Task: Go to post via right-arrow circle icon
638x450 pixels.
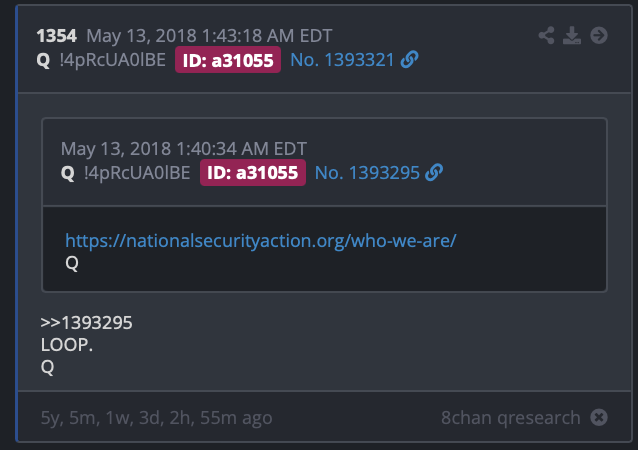Action: [599, 36]
